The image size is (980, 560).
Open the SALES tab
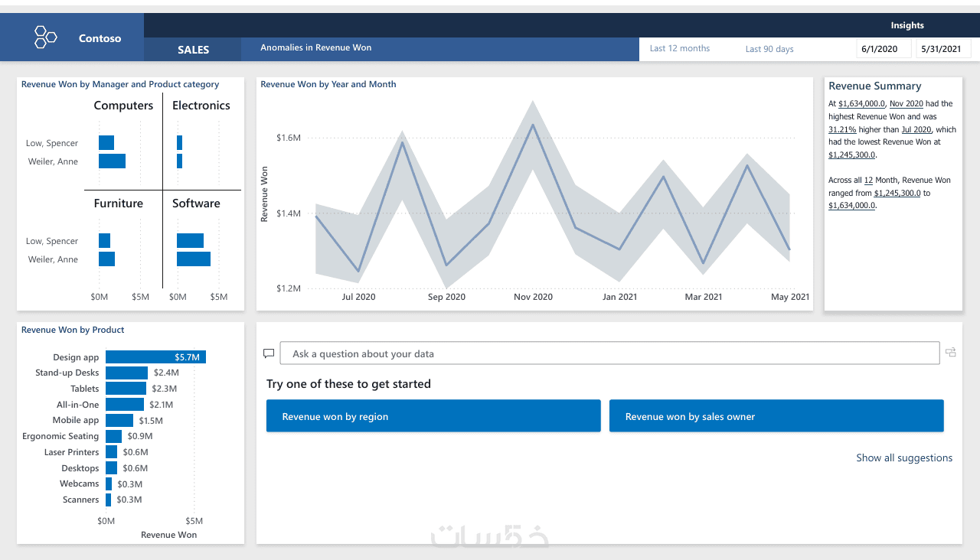tap(193, 50)
